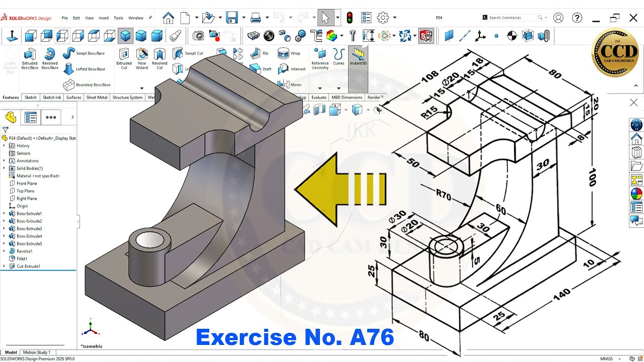Switch to the Surfaces tab
This screenshot has width=644, height=362.
pos(73,98)
